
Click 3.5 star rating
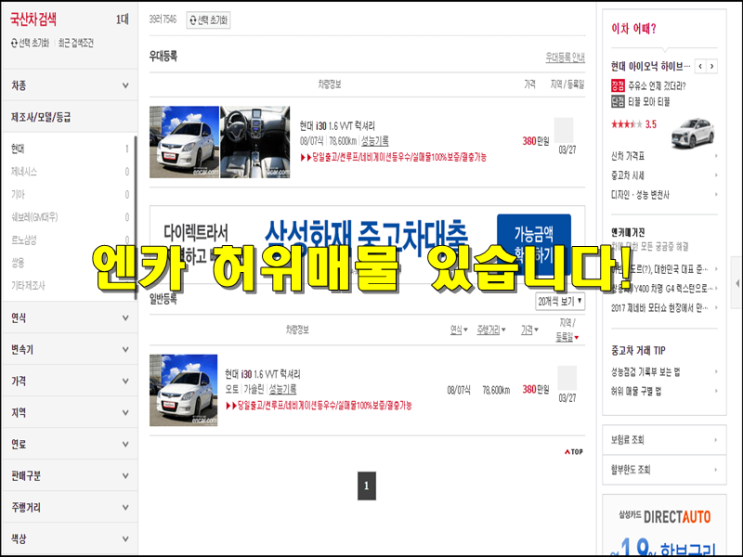(634, 125)
